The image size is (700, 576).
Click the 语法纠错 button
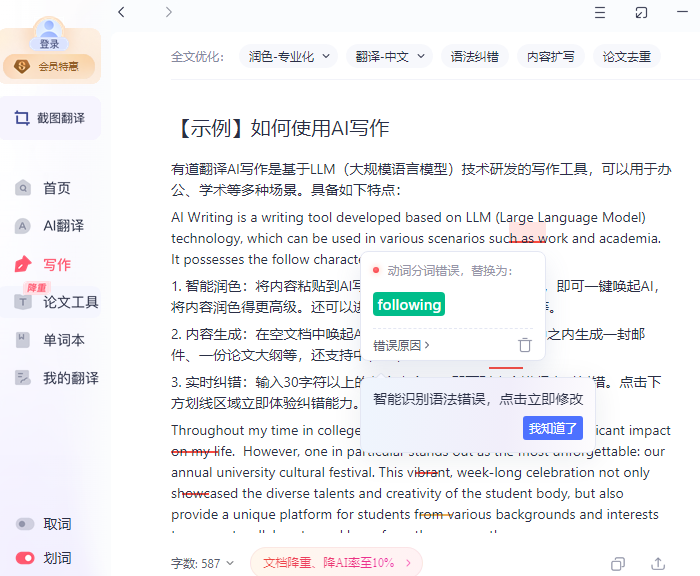point(475,57)
